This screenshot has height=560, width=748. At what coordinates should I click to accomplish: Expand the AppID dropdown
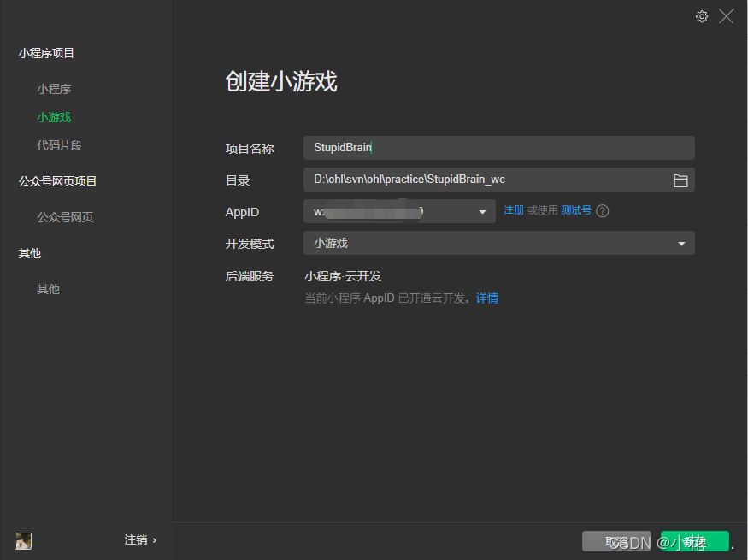pos(482,211)
